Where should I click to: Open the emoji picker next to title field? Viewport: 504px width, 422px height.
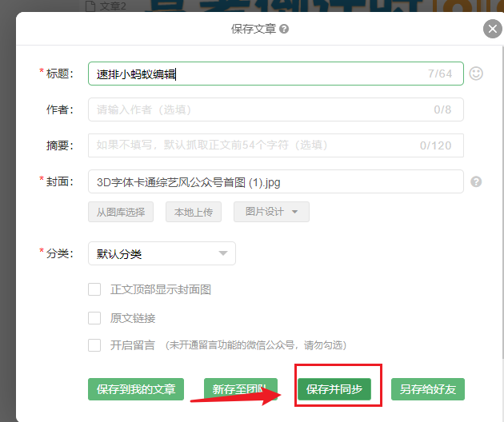476,74
